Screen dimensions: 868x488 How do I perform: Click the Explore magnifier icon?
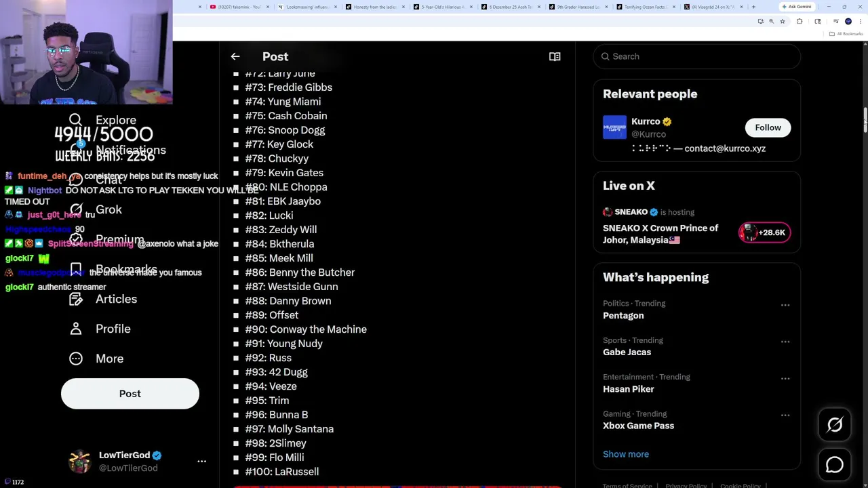76,120
